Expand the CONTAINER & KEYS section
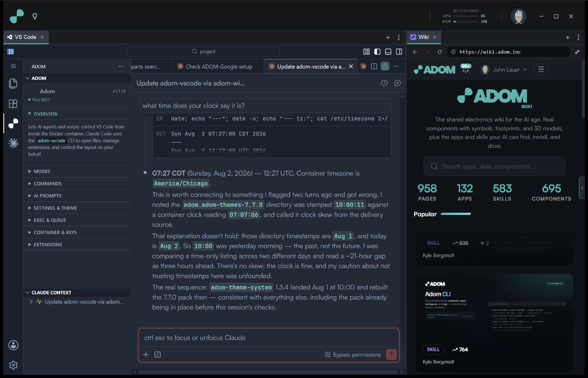The height and width of the screenshot is (378, 588). point(77,232)
